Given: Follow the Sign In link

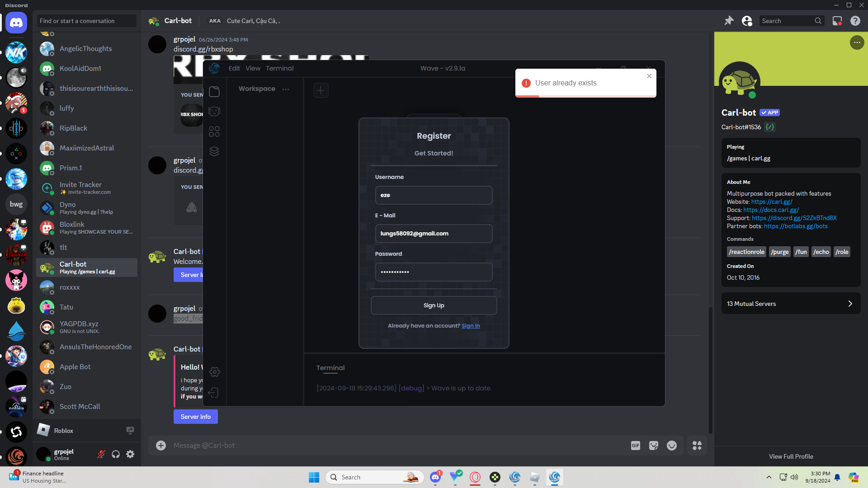Looking at the screenshot, I should tap(471, 326).
